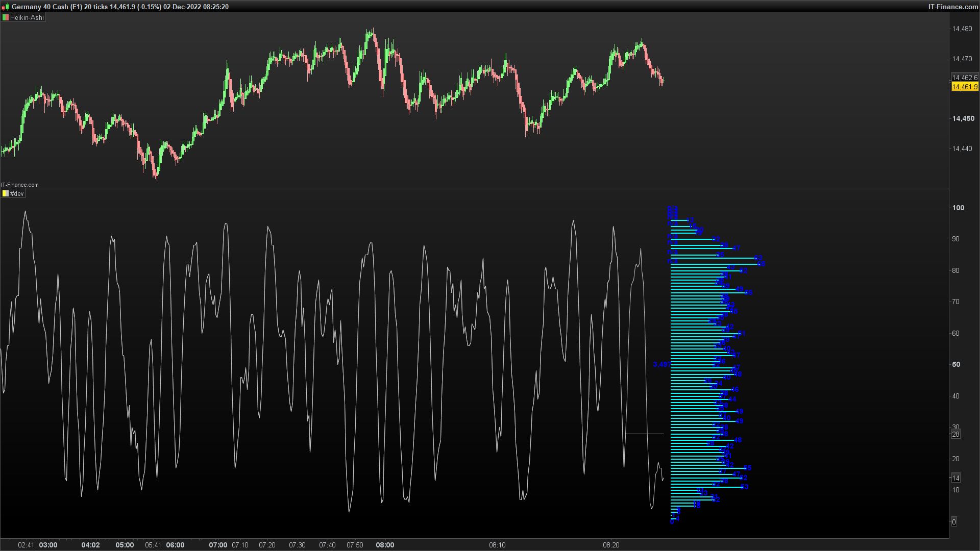Open the Heikin-Ashi price label settings
Screen dimensions: 980x551
pos(27,17)
